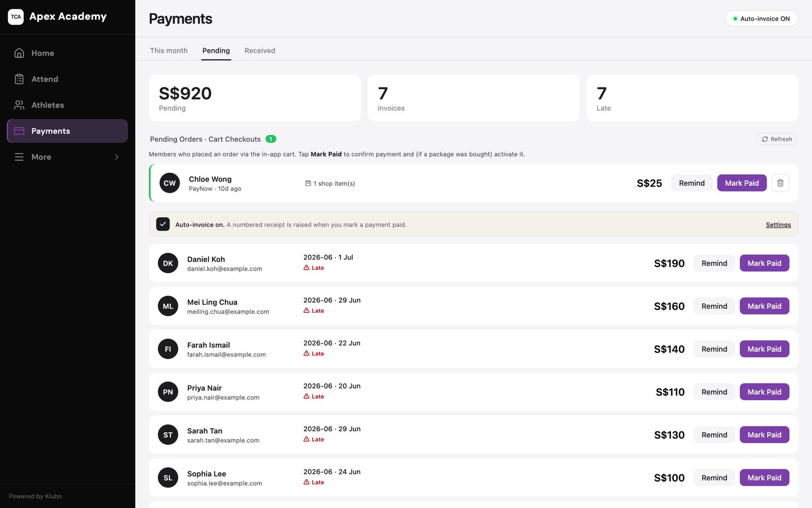This screenshot has width=812, height=508.
Task: Click the ST avatar for Sarah Tan
Action: point(168,435)
